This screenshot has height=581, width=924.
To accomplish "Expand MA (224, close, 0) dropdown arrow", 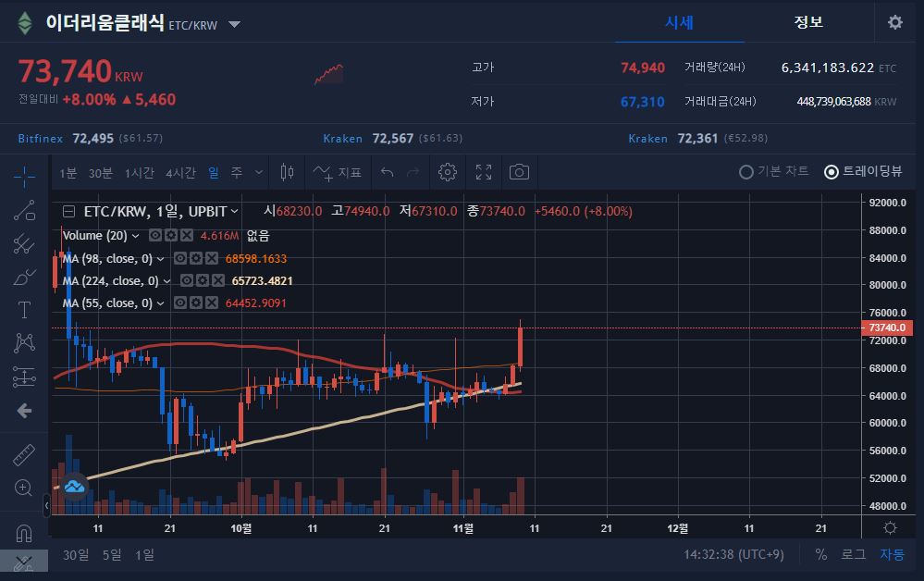I will click(x=166, y=281).
